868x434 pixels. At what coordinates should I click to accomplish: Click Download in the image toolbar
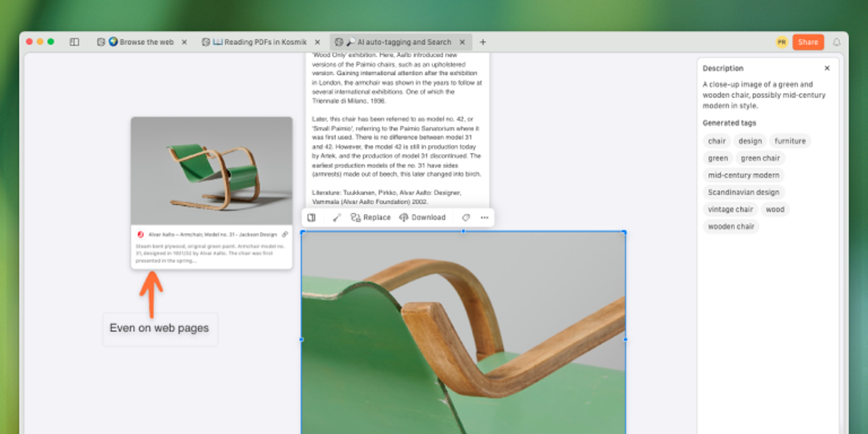[422, 217]
